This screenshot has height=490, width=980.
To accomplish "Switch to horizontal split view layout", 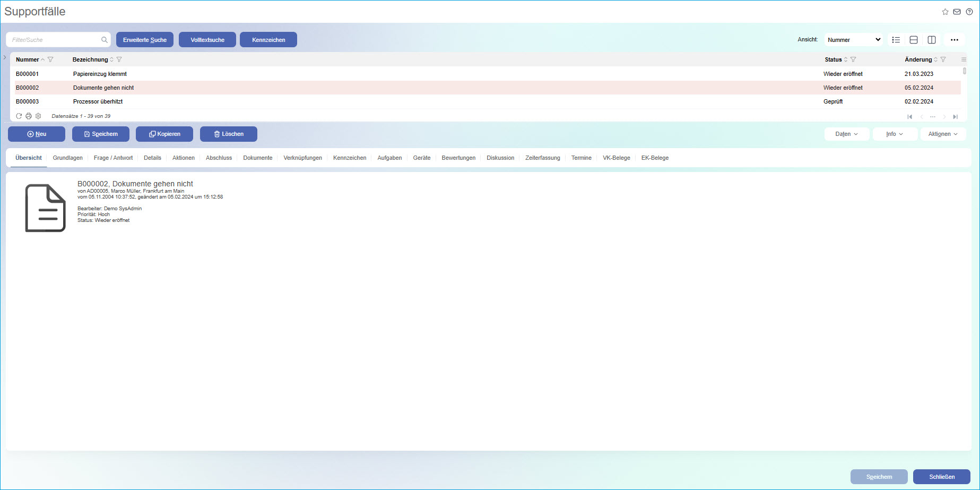I will [x=914, y=40].
